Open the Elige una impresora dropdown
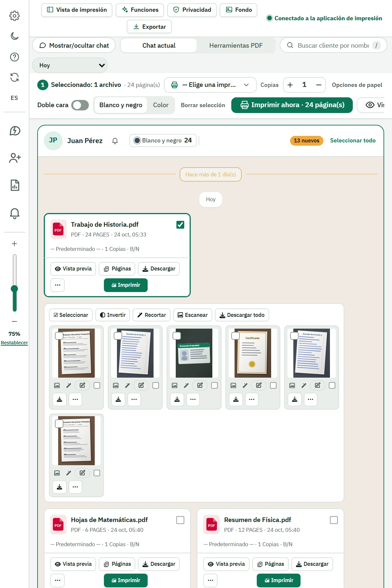The width and height of the screenshot is (392, 588). click(x=210, y=85)
